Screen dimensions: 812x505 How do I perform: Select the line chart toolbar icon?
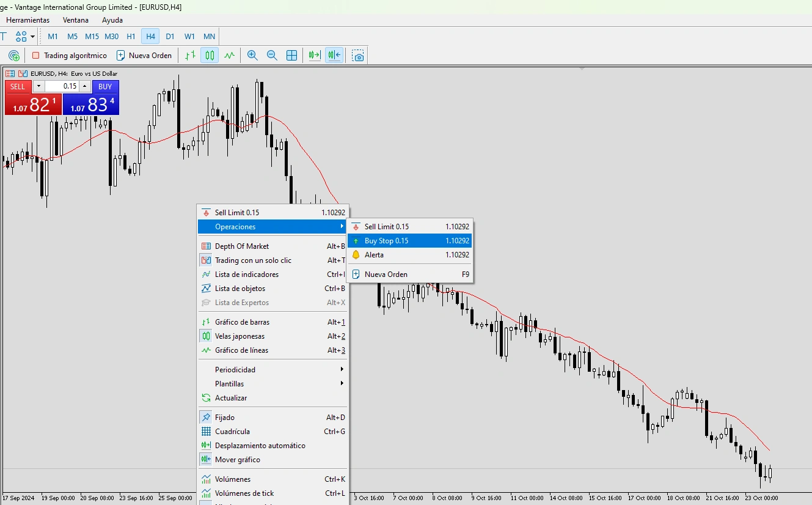(x=229, y=56)
